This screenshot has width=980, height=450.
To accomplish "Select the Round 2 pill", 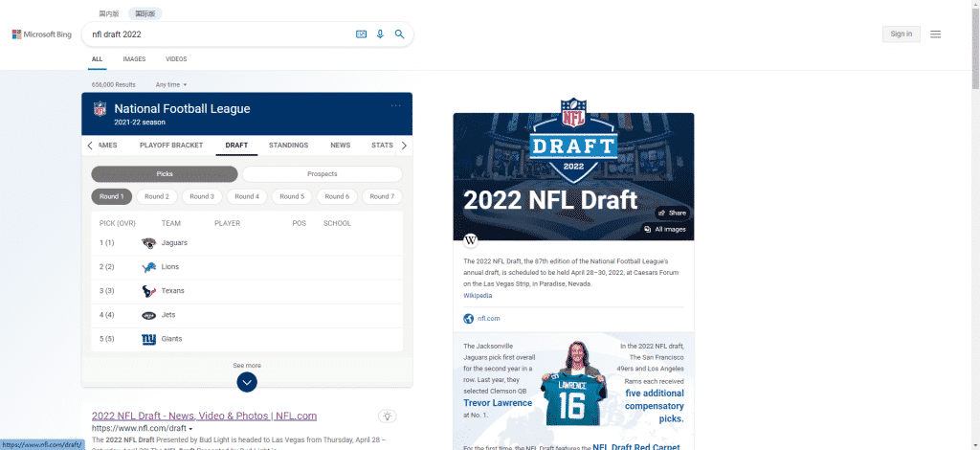I will pyautogui.click(x=156, y=196).
